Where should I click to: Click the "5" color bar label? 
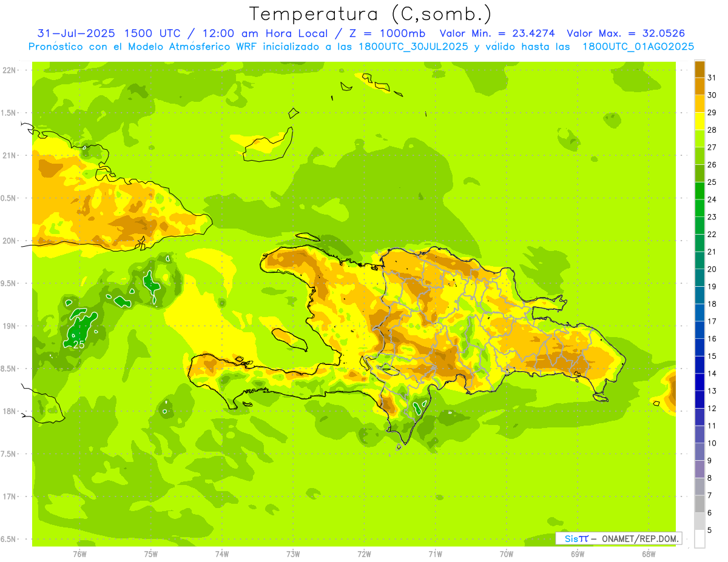pos(709,530)
